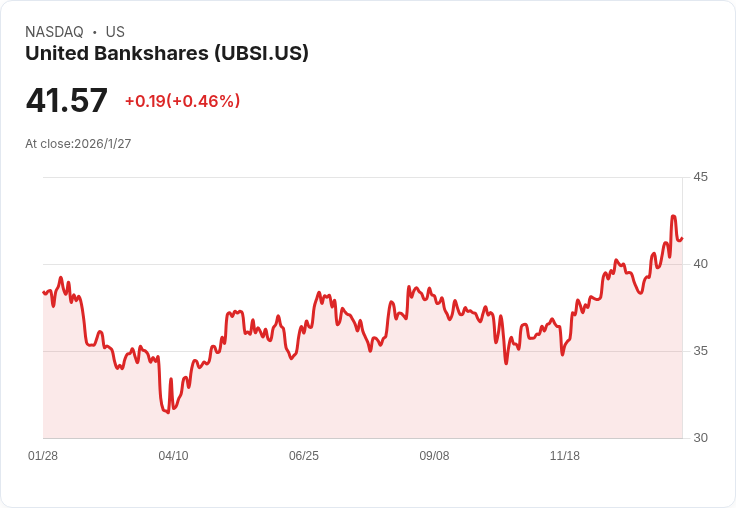
Task: Click the 06/25 date on x-axis
Action: pyautogui.click(x=304, y=456)
